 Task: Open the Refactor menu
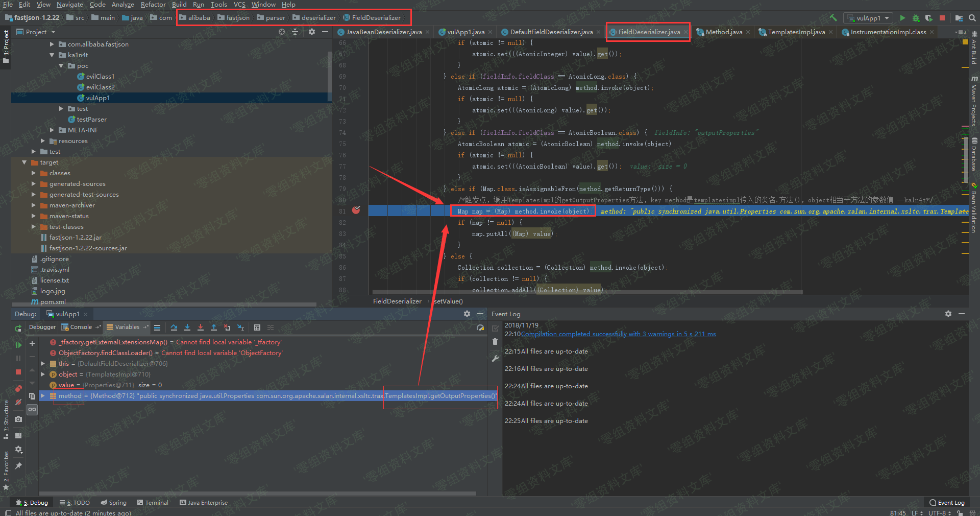tap(153, 5)
